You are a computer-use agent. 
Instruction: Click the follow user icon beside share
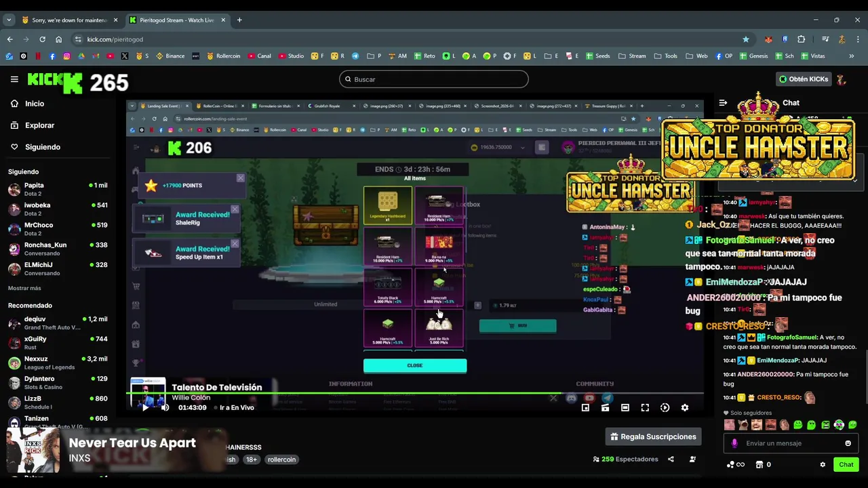pyautogui.click(x=692, y=459)
